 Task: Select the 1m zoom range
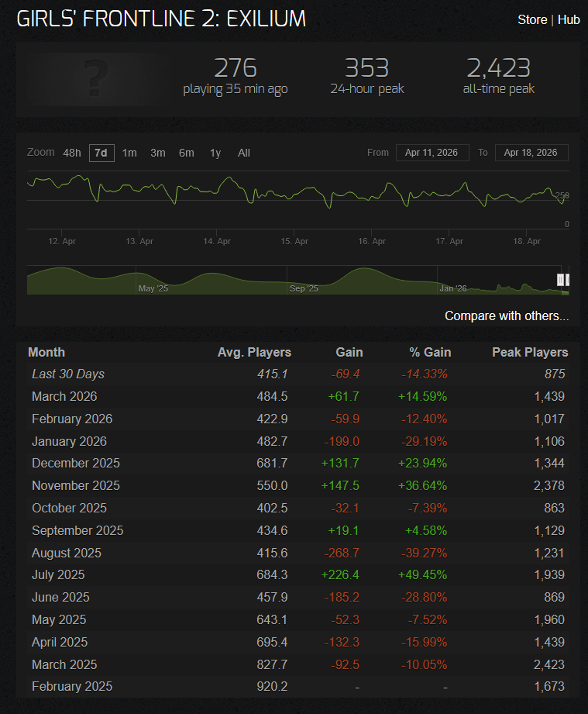pos(129,153)
